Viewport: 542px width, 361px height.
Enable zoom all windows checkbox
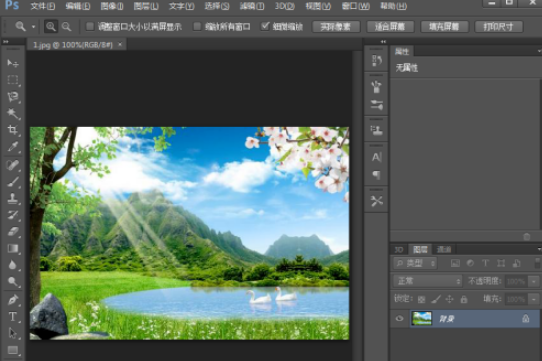click(197, 26)
